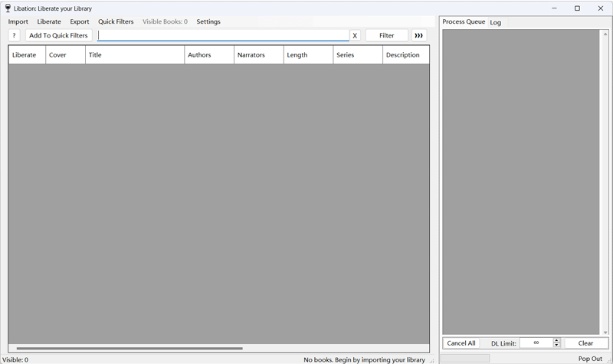This screenshot has height=364, width=613.
Task: Increase DL Limit with the up arrow
Action: click(x=557, y=340)
